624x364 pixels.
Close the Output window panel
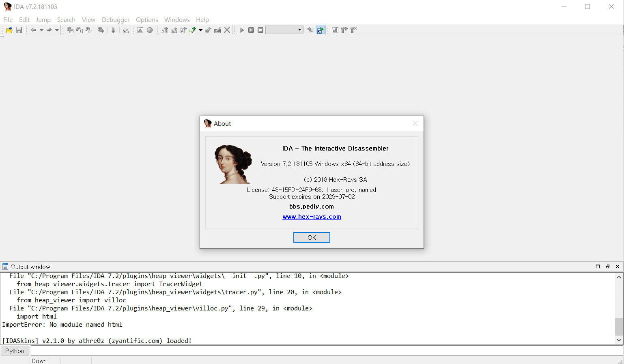tap(618, 267)
